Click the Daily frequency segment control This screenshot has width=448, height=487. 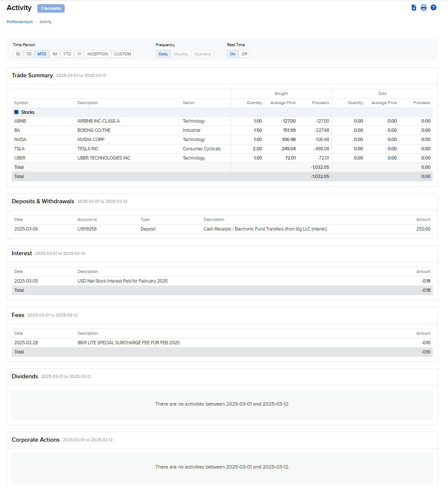tap(163, 54)
